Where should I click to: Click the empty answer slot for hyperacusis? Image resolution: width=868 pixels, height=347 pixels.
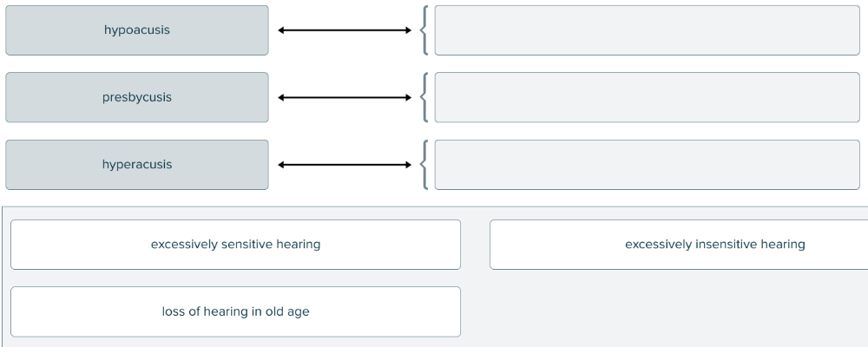pyautogui.click(x=647, y=165)
